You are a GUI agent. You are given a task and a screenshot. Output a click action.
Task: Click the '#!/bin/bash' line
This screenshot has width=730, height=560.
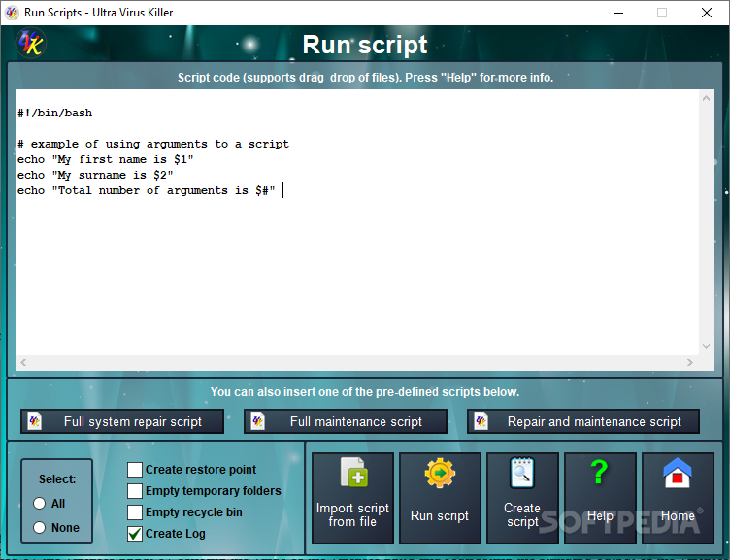tap(55, 114)
